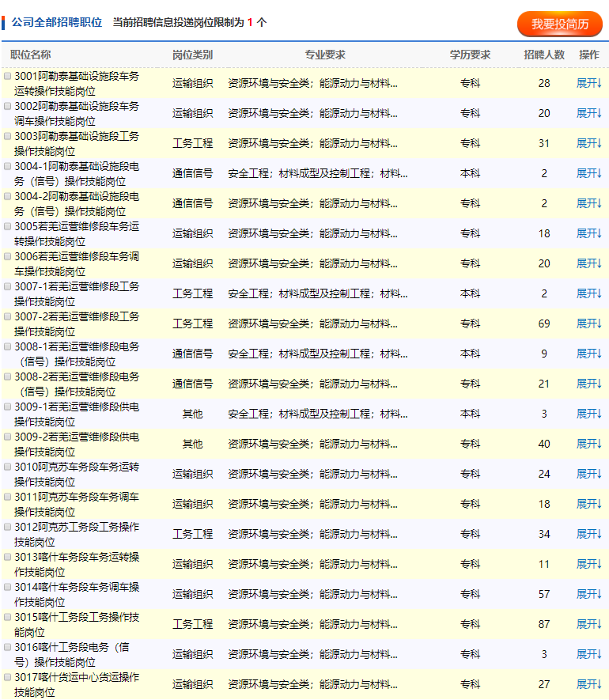The image size is (609, 700).
Task: Check the 3001阿勒泰基础设施段车务 position checkbox
Action: (8, 77)
